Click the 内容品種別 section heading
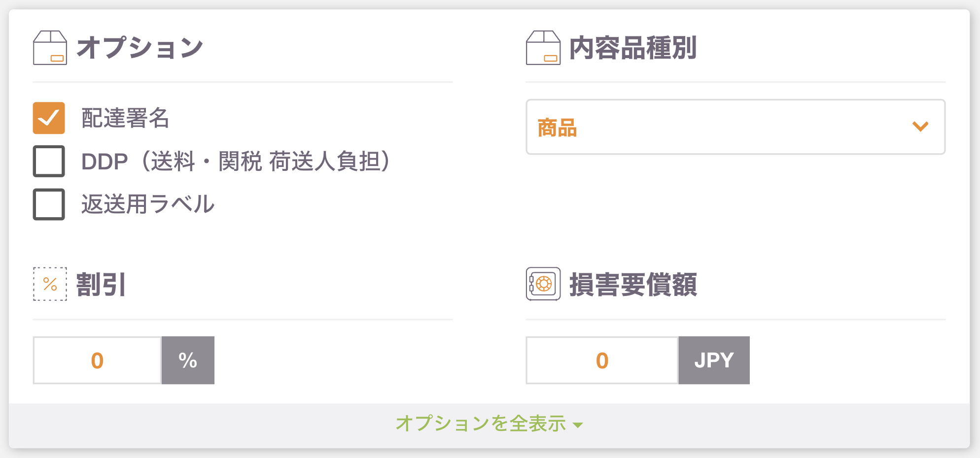The width and height of the screenshot is (980, 458). click(632, 48)
